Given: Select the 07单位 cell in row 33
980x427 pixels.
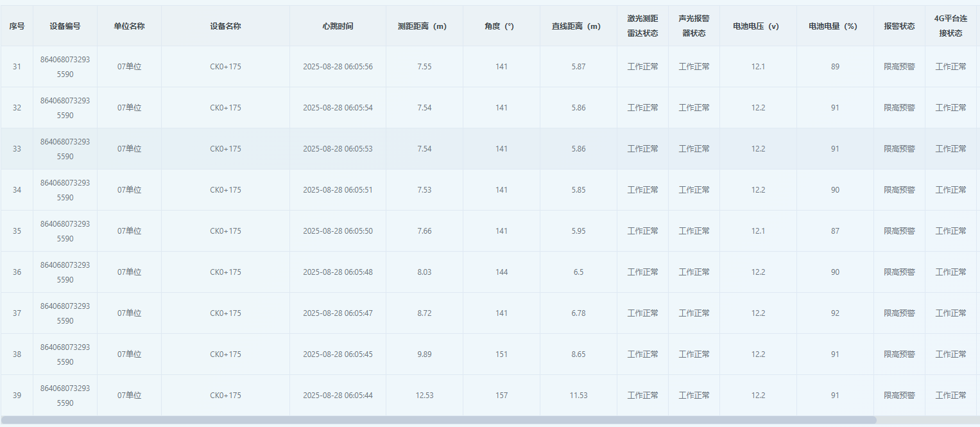Looking at the screenshot, I should coord(129,149).
